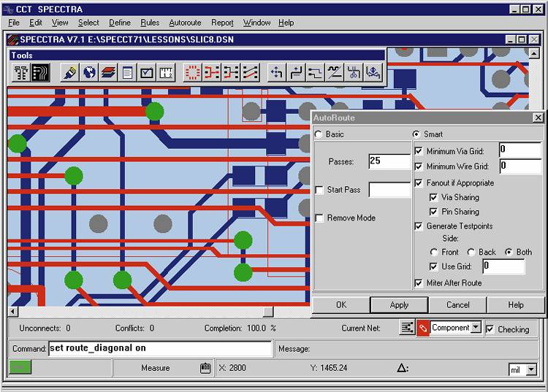Enable the Start Pass checkbox
Viewport: 548px width, 392px height.
tap(319, 190)
